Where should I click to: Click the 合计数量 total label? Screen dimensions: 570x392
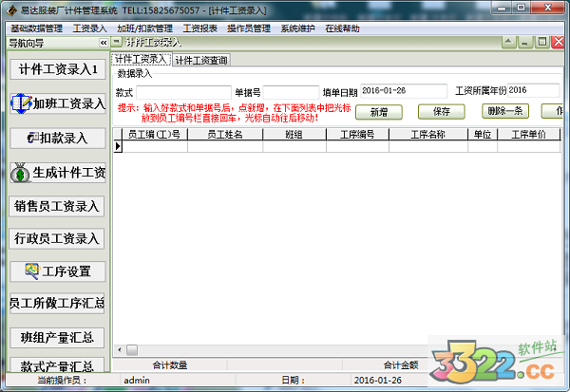(x=170, y=364)
